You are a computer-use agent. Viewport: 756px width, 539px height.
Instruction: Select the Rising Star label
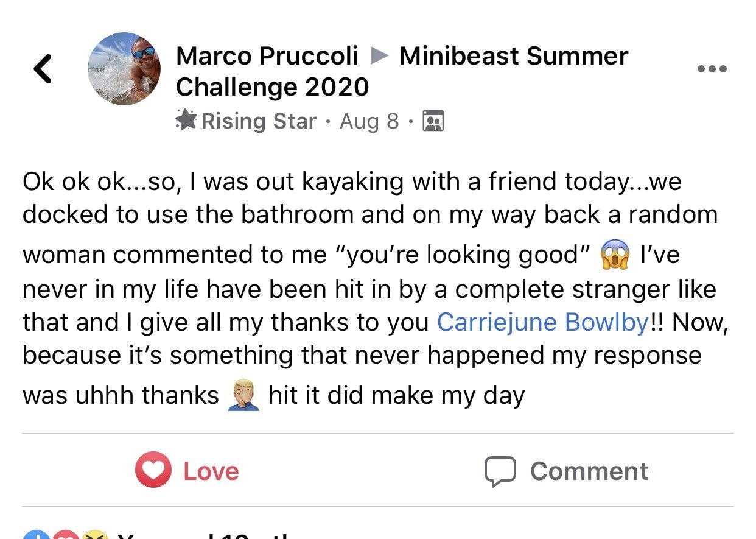click(x=258, y=121)
